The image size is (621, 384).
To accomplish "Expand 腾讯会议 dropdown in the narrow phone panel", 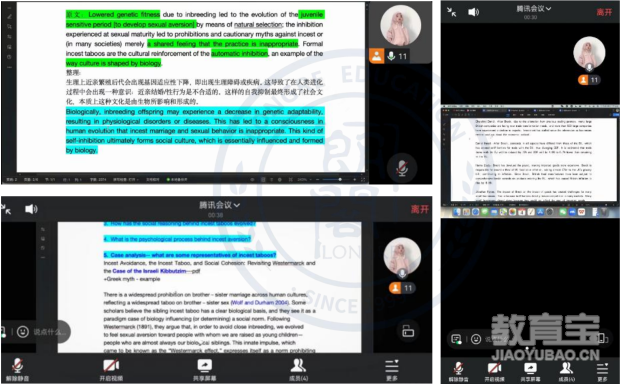I will point(533,9).
